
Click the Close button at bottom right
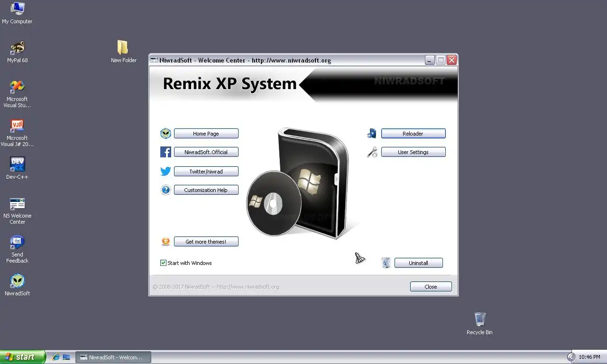[431, 287]
